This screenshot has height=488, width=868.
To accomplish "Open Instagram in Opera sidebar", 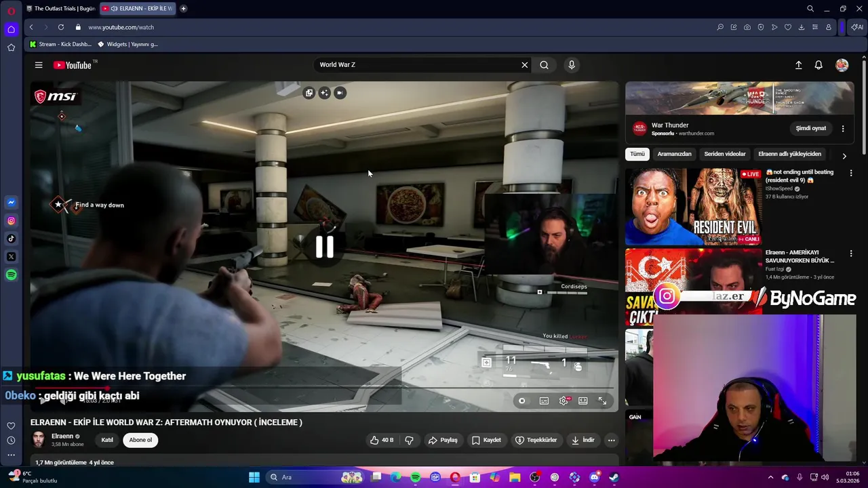I will [x=11, y=221].
